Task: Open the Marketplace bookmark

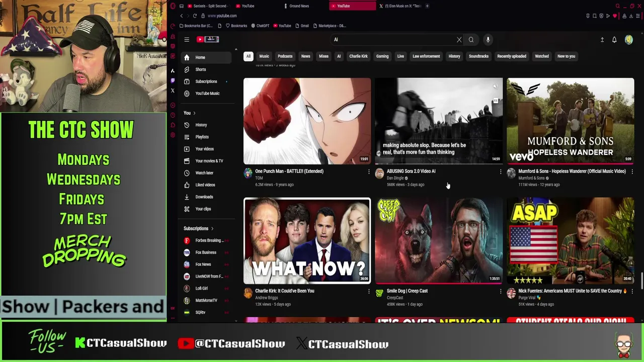Action: (x=329, y=26)
